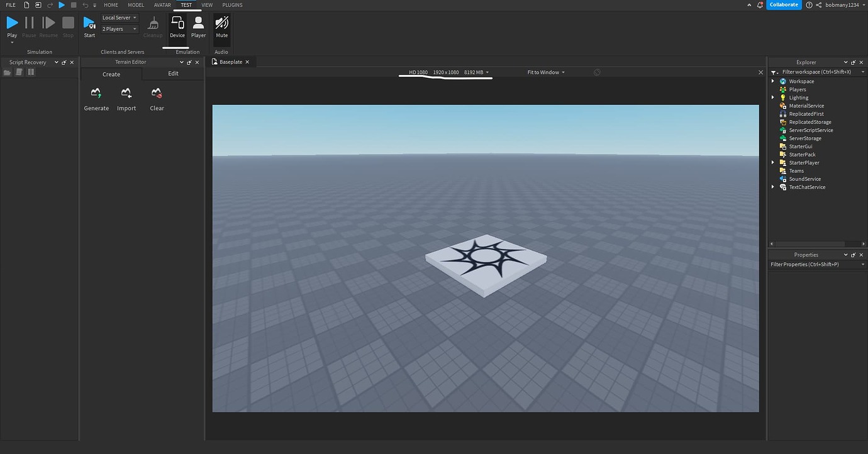Viewport: 868px width, 454px height.
Task: Open the Local Server dropdown
Action: (x=119, y=17)
